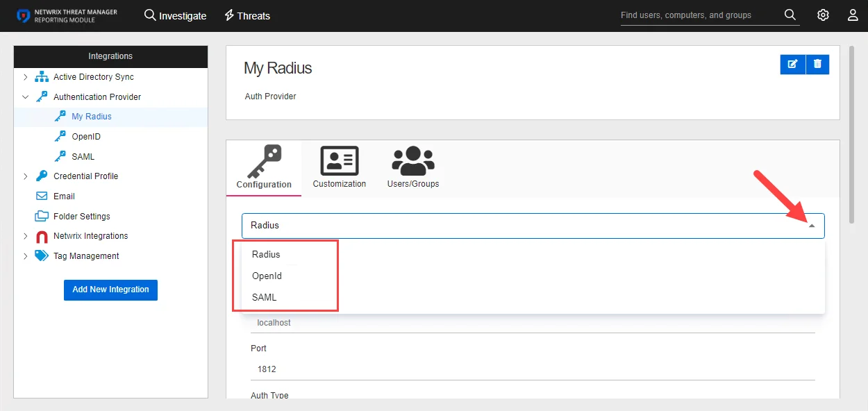Click the delete trash button for My Radius

click(817, 64)
